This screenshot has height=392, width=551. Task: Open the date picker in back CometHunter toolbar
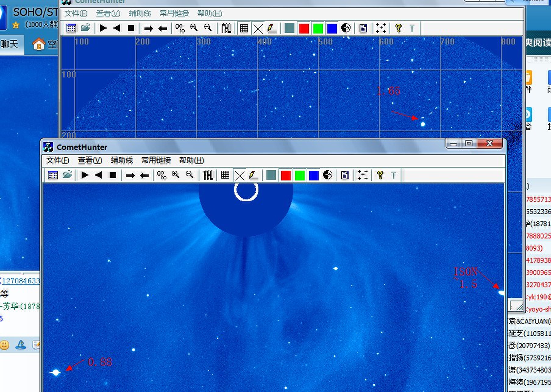(x=71, y=28)
